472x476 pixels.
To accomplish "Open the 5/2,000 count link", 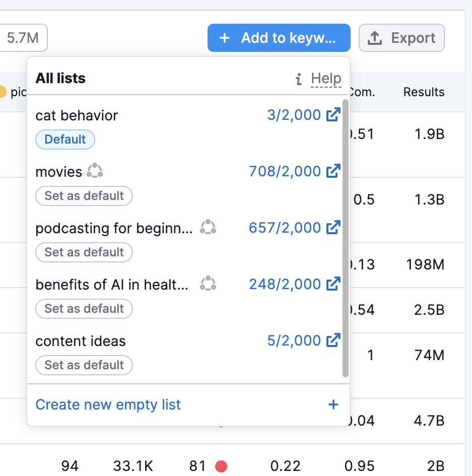I will (x=294, y=341).
